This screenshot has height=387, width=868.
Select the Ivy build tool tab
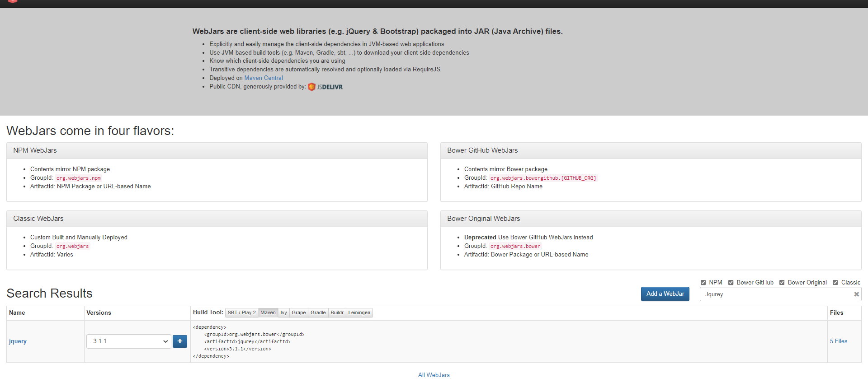pos(283,312)
